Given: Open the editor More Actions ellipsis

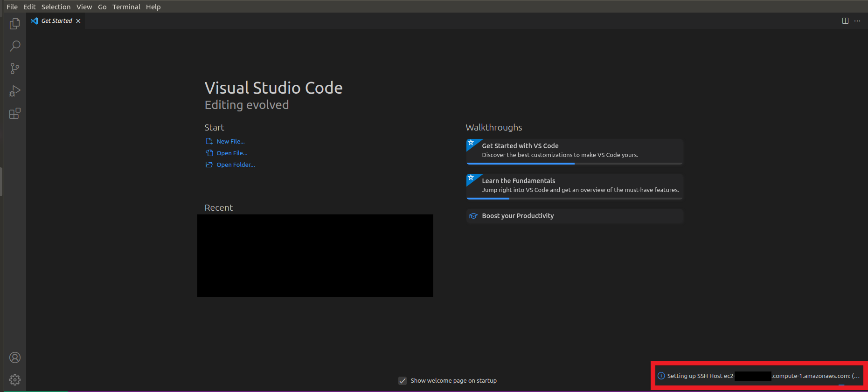Looking at the screenshot, I should (857, 21).
